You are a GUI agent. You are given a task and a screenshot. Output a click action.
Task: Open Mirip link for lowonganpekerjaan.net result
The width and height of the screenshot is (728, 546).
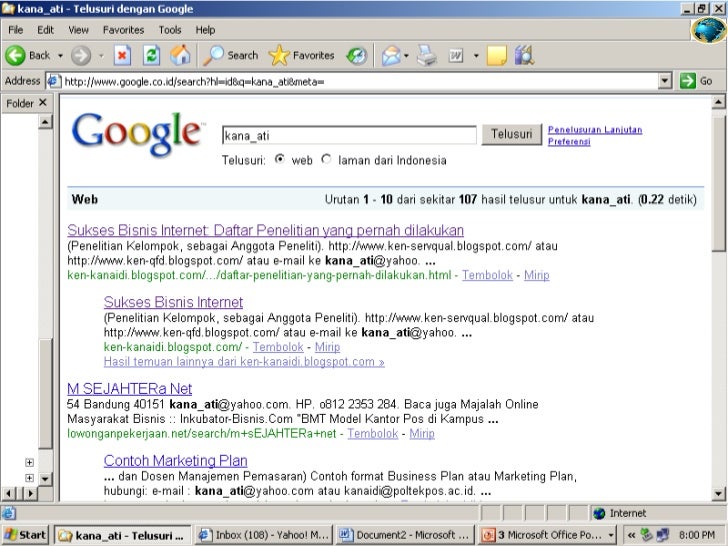pyautogui.click(x=422, y=434)
